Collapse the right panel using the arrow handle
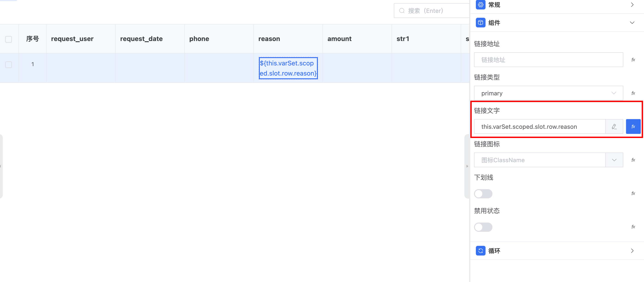 coord(467,166)
